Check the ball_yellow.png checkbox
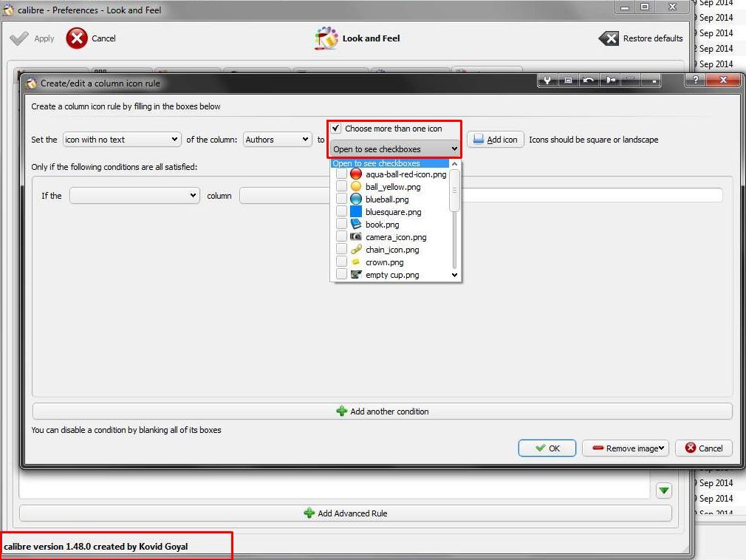Screen dimensions: 746x560 341,186
